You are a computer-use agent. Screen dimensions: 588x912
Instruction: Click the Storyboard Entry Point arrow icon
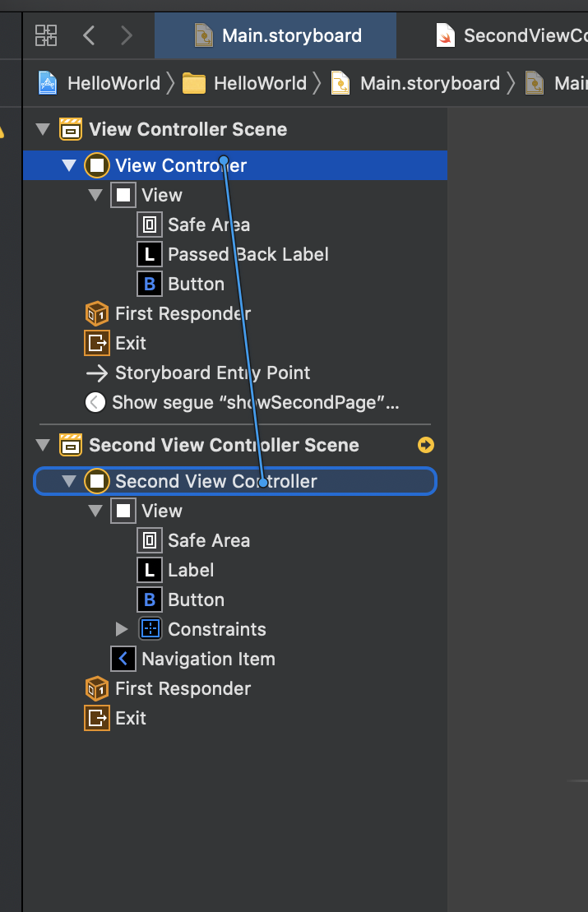click(97, 373)
